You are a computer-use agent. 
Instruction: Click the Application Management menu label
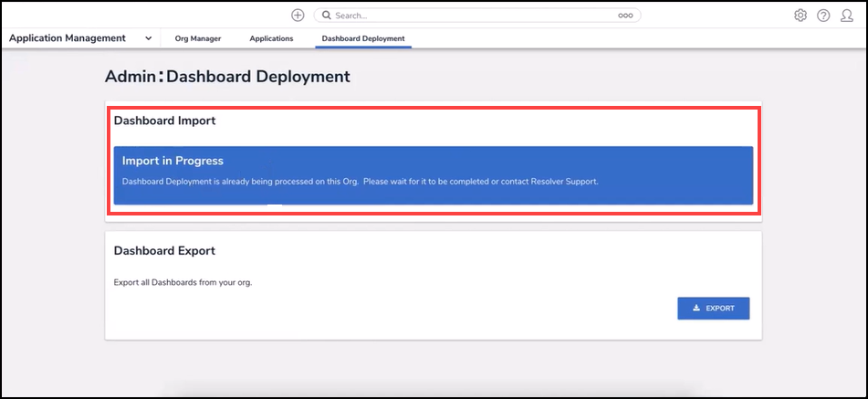click(x=68, y=38)
